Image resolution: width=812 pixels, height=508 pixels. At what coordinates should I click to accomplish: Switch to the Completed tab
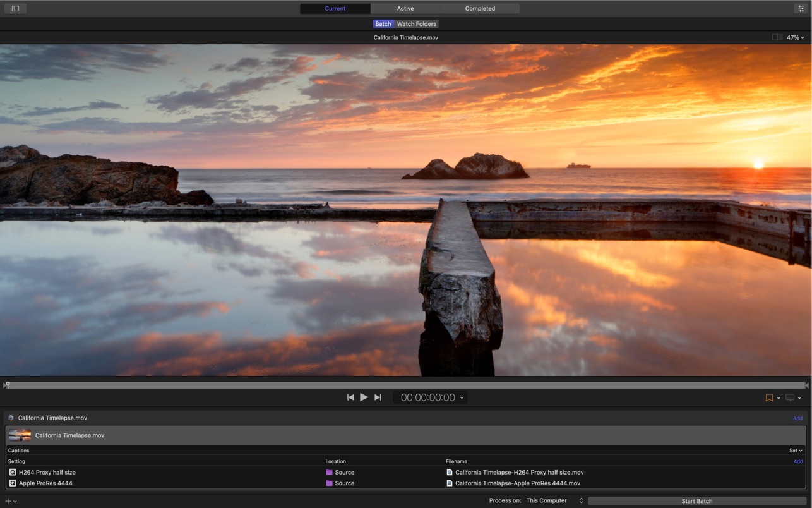(x=479, y=8)
